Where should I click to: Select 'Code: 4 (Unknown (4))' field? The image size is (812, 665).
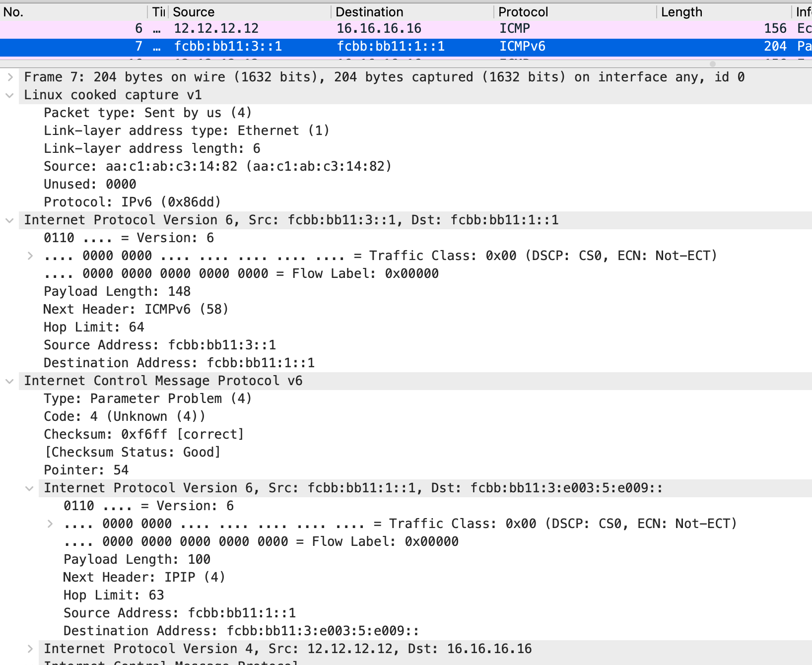tap(125, 416)
